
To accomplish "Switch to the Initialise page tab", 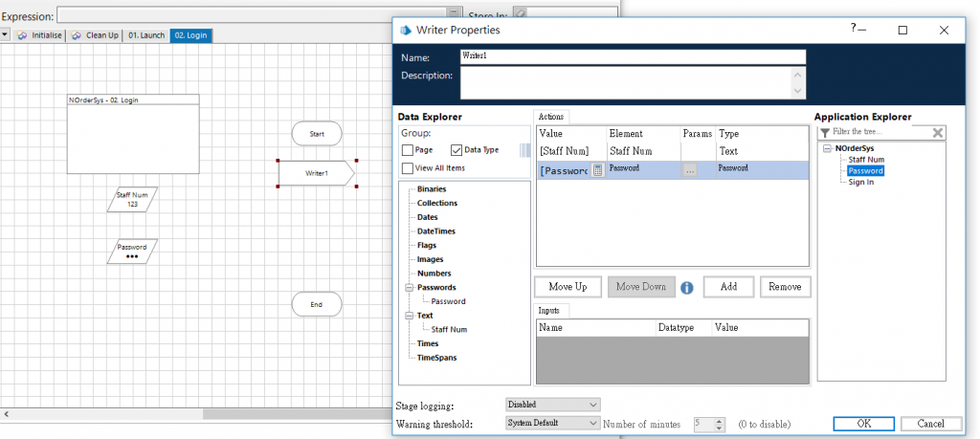I will pos(40,35).
